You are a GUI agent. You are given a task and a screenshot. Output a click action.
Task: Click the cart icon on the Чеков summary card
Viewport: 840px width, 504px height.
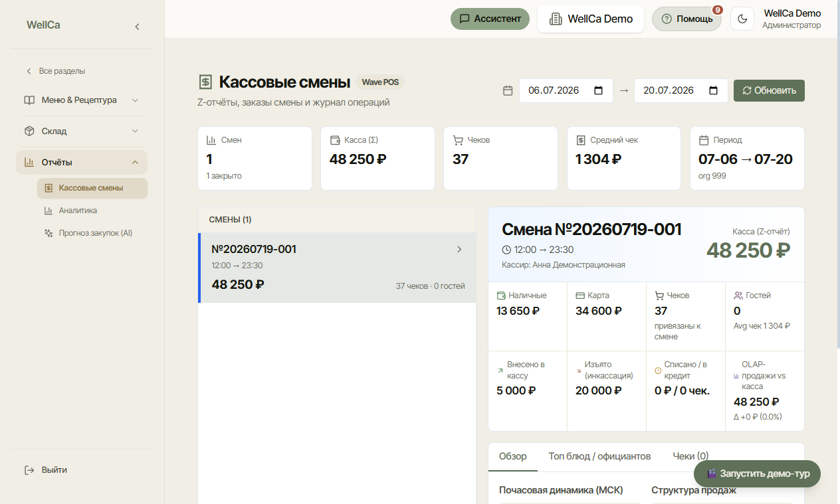(x=457, y=140)
